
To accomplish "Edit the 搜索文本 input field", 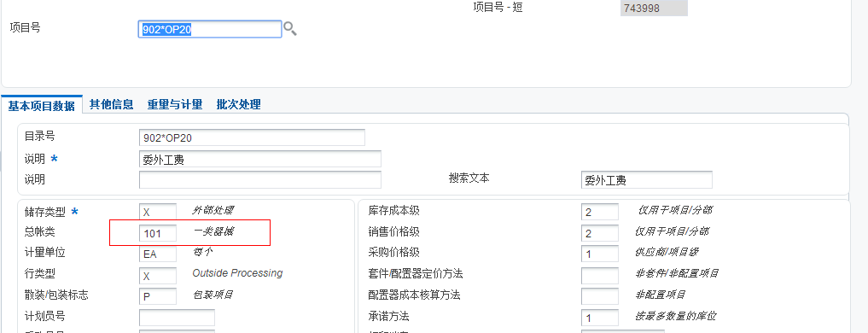I will click(x=647, y=179).
